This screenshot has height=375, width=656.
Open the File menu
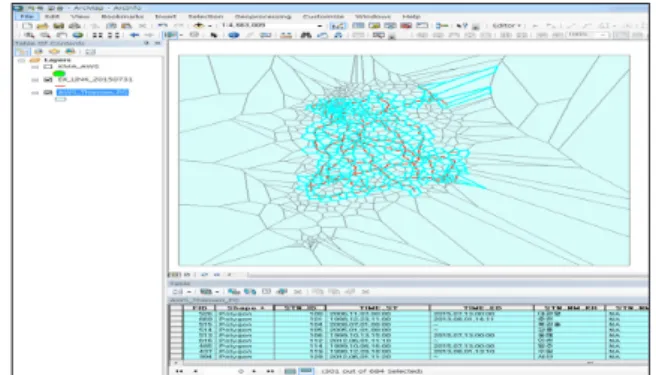tap(27, 16)
